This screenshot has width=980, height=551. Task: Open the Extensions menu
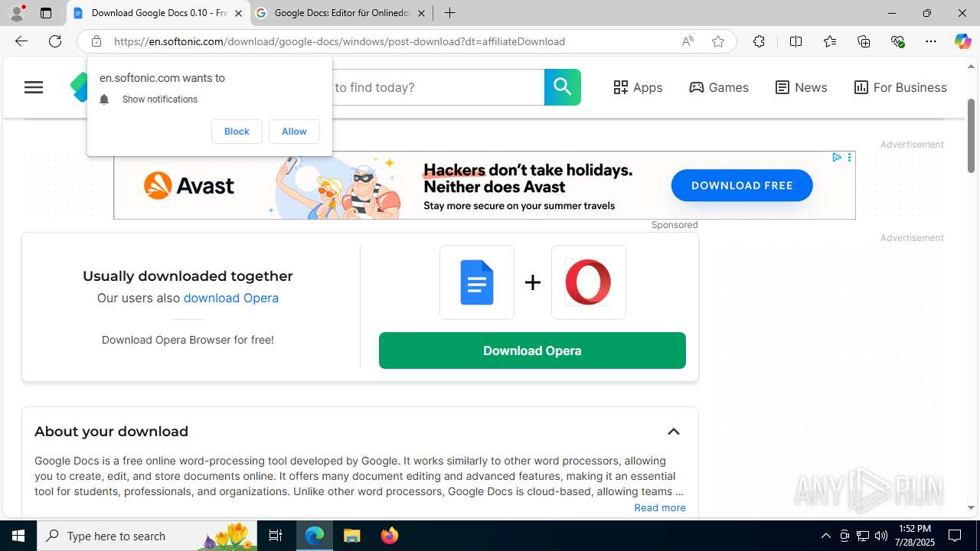[759, 41]
